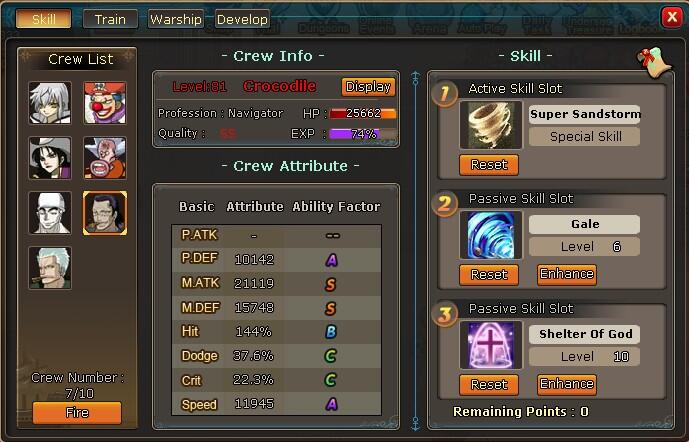Select the highlighted Crocodile portrait
Viewport: 689px width, 442px height.
pos(105,213)
